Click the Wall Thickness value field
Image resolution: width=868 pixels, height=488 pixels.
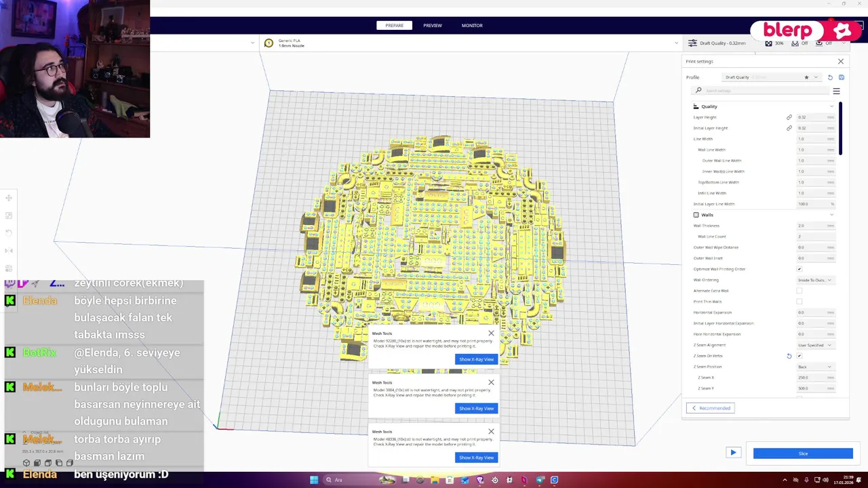(815, 226)
